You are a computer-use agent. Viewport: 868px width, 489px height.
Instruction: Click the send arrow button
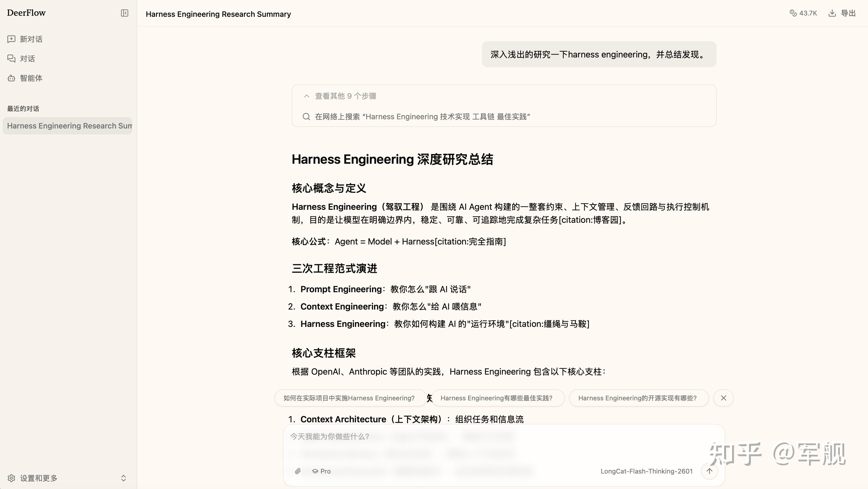709,471
